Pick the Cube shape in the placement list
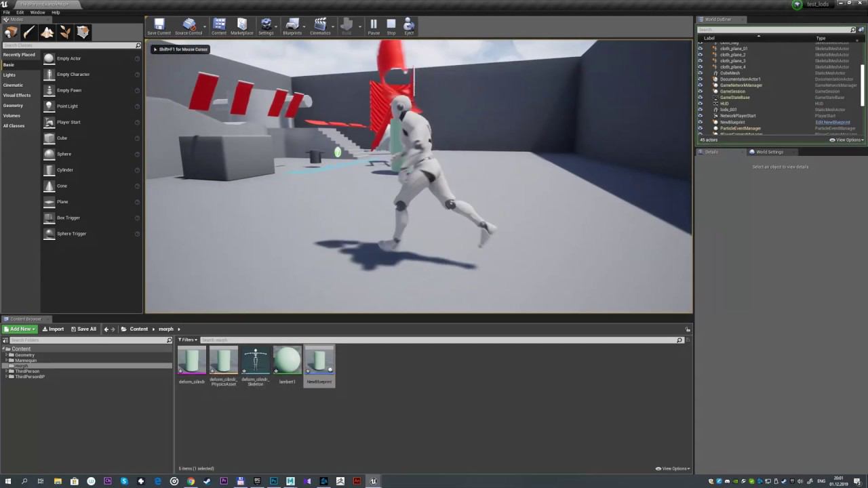868x488 pixels. pyautogui.click(x=92, y=138)
